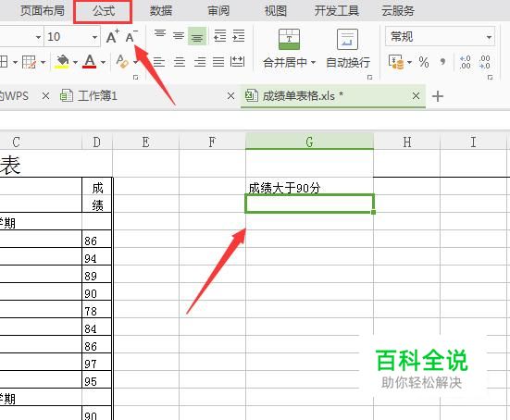
Task: Align text left
Action: (x=159, y=62)
